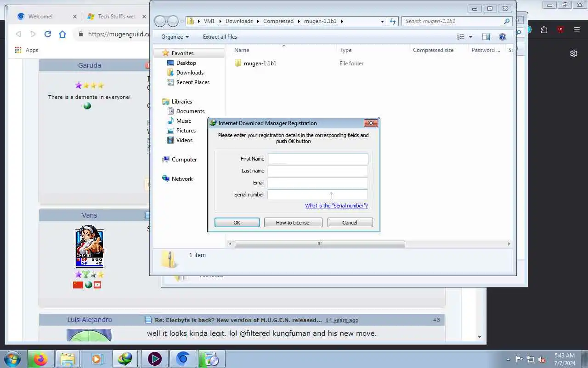
Task: Click the Explorer forward navigation arrow
Action: pyautogui.click(x=173, y=21)
